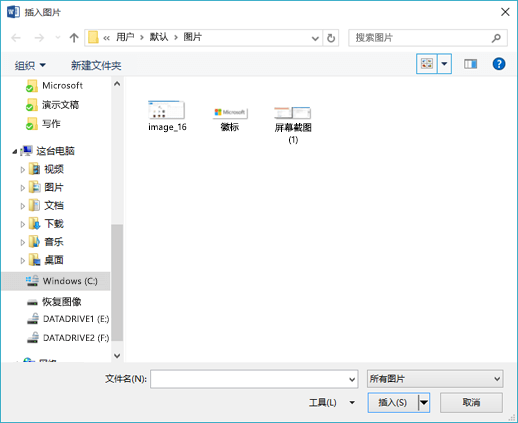Viewport: 518px width, 423px height.
Task: Click the 视频 folder icon
Action: coord(34,169)
